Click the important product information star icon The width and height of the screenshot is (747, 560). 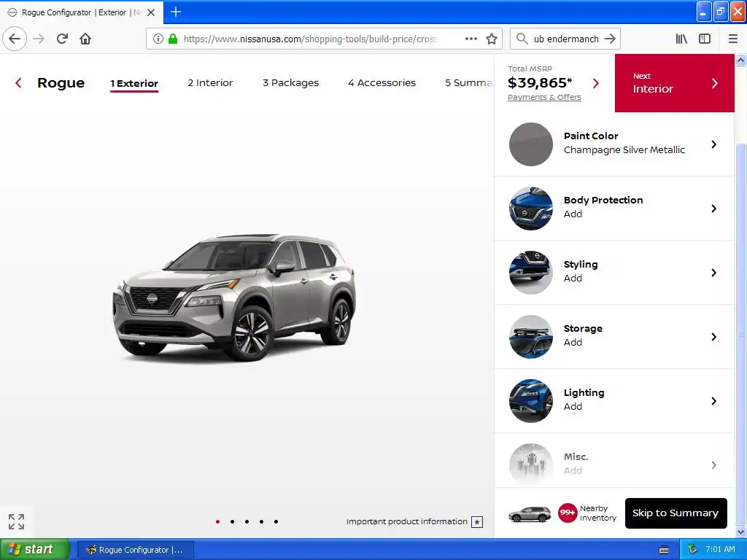(x=477, y=522)
